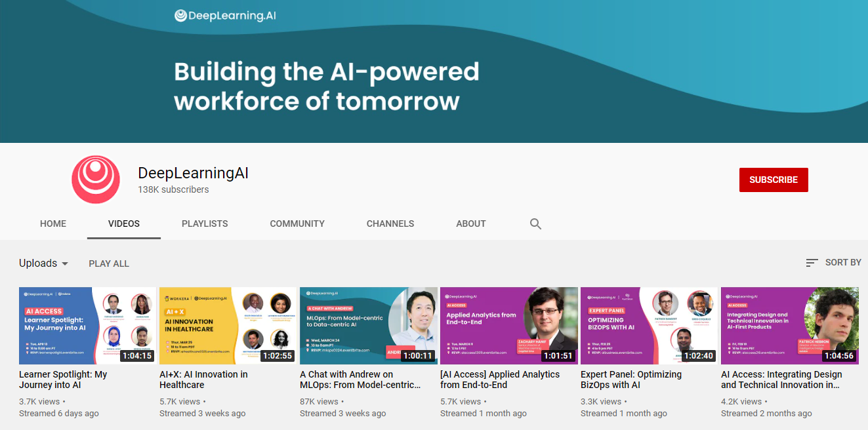Open AI Access: Integrating Design title
868x430 pixels.
(781, 380)
